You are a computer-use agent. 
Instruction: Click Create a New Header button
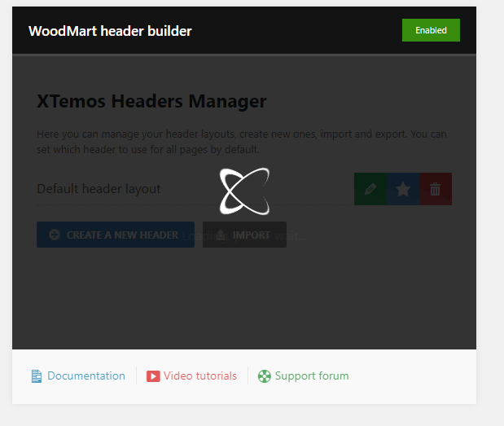[116, 235]
